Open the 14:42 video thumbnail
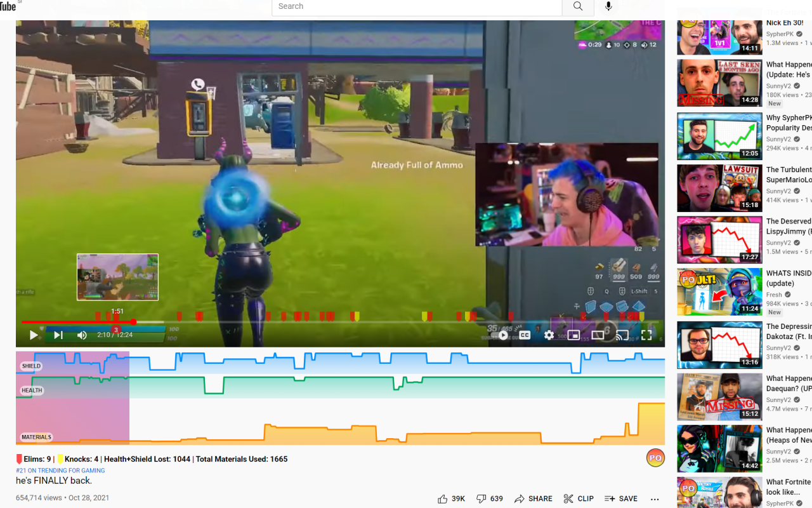812x508 pixels. [x=719, y=449]
